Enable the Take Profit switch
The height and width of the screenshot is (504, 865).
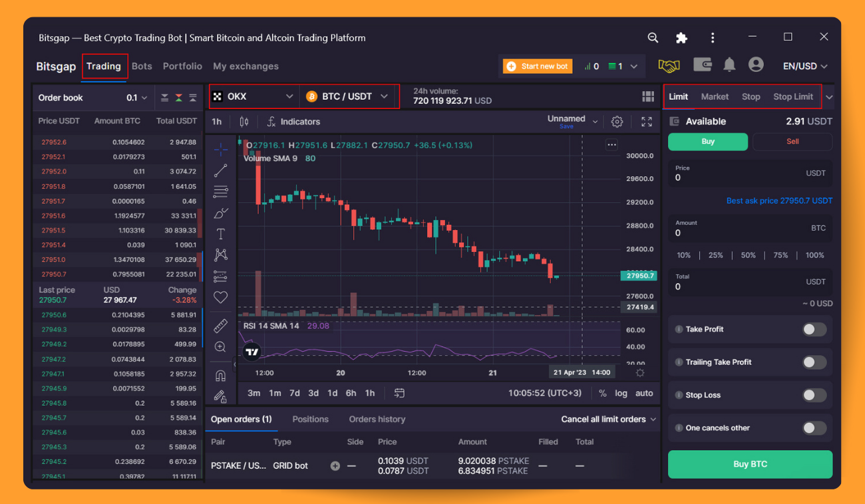pyautogui.click(x=814, y=329)
